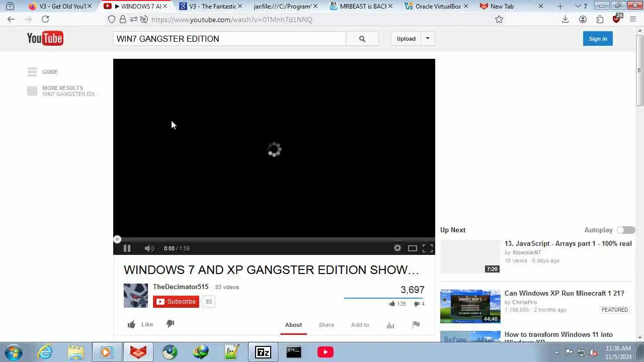Open the Upload dropdown arrow
Screen dimensions: 644x362
428,39
